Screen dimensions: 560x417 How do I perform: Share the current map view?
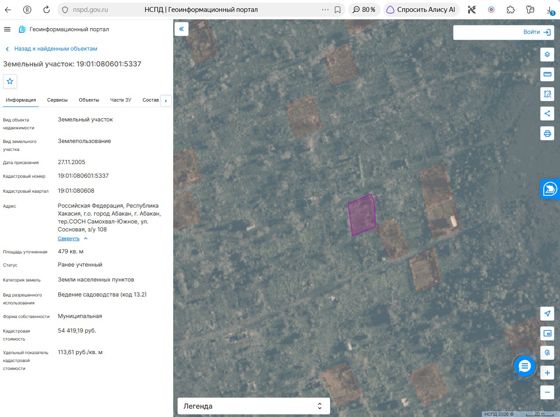coord(547,114)
